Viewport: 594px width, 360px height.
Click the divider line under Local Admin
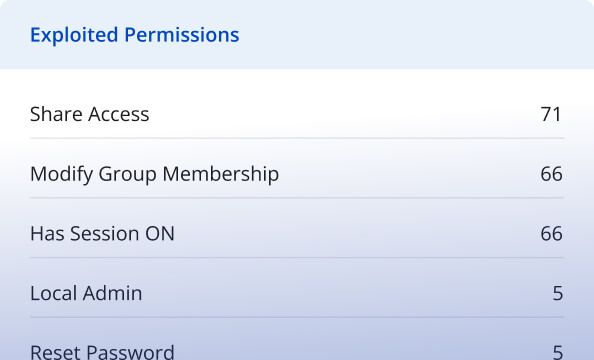tap(297, 317)
